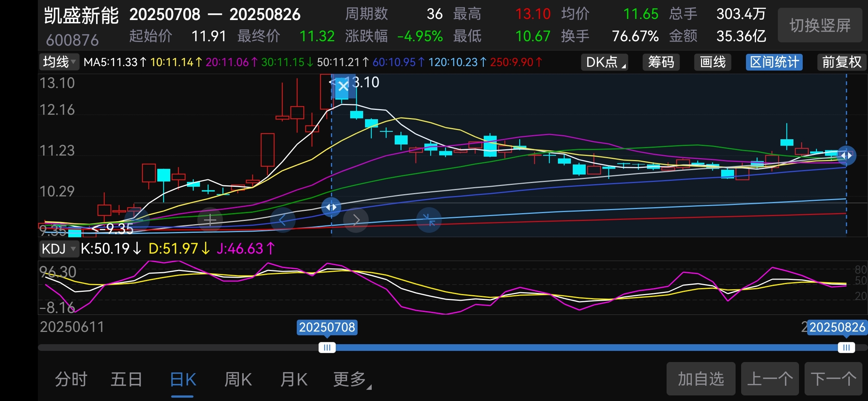The height and width of the screenshot is (401, 868).
Task: Switch to the 月K tab
Action: pyautogui.click(x=293, y=379)
